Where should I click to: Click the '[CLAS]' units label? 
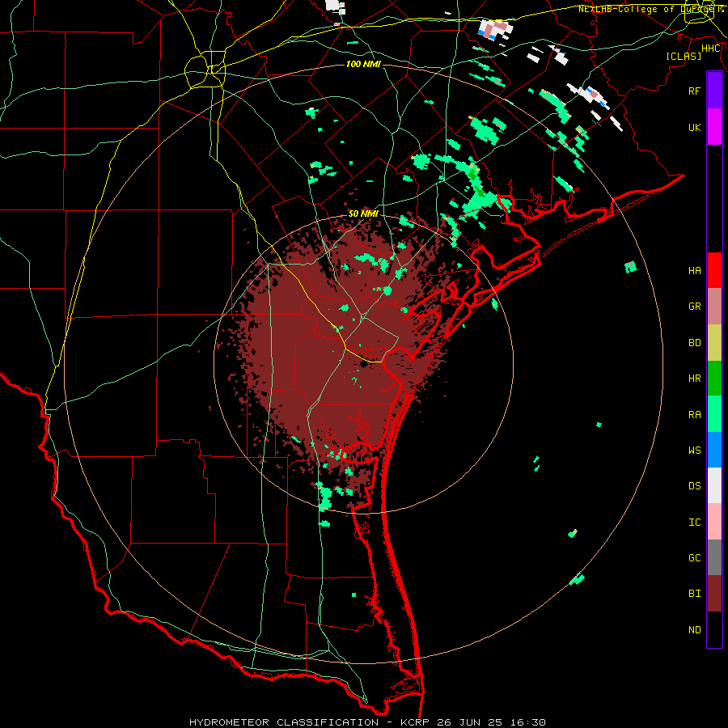coord(684,56)
